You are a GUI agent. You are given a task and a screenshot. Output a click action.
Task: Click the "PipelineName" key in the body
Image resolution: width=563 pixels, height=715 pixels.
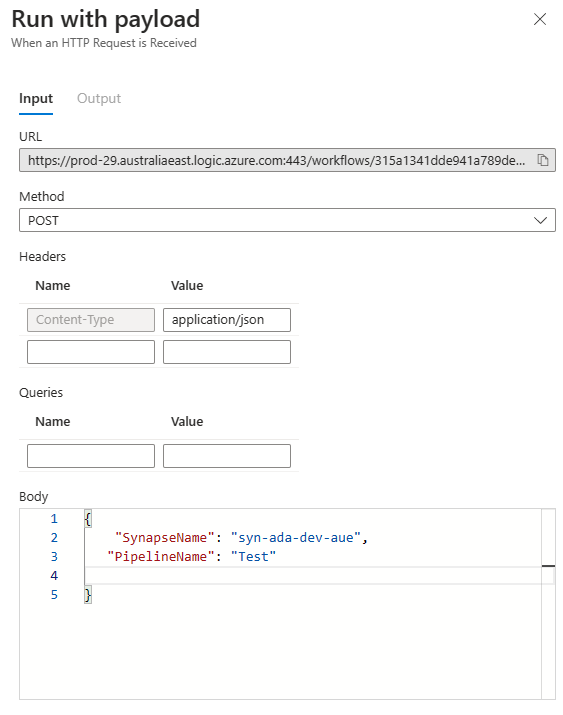pos(160,557)
